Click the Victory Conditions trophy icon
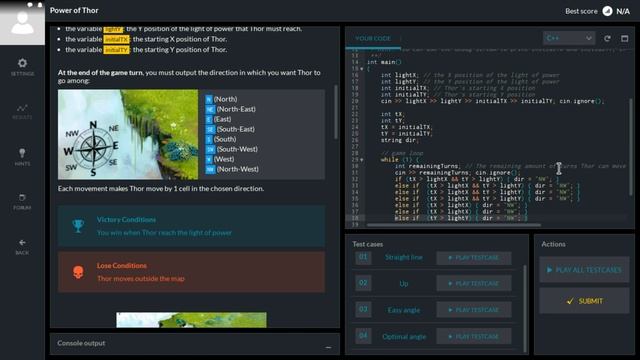This screenshot has height=360, width=640. click(78, 226)
